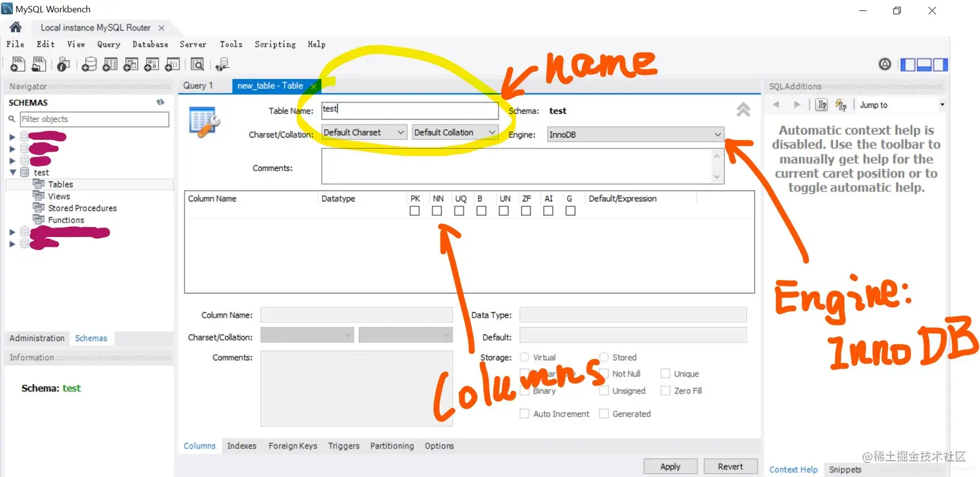Click the Filter objects search box

click(x=94, y=119)
